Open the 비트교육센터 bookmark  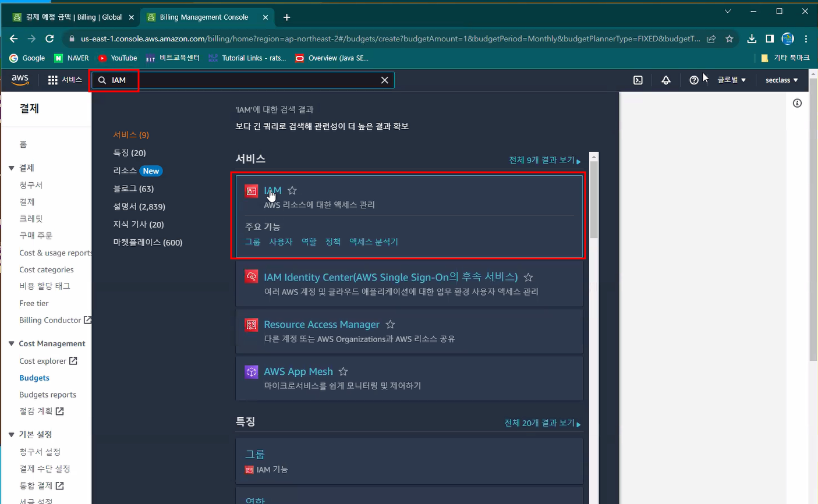pos(172,58)
